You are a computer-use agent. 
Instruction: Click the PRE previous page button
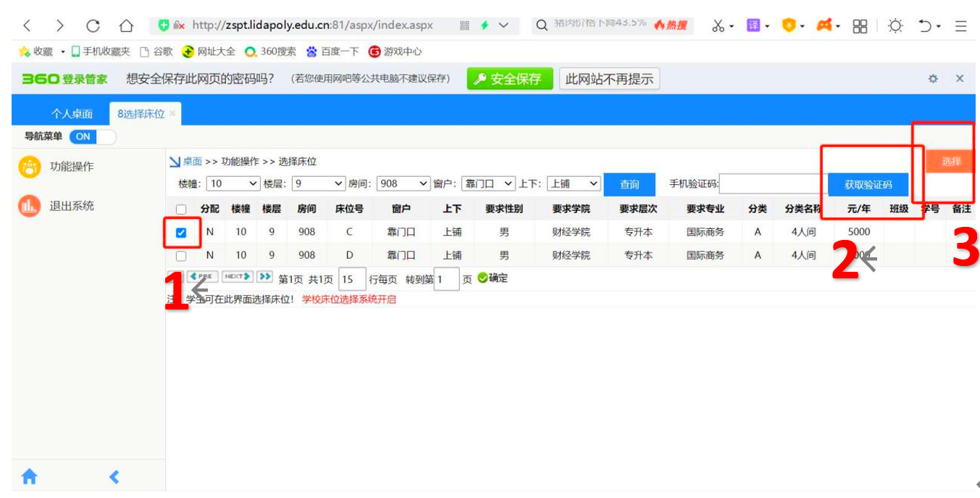(203, 277)
